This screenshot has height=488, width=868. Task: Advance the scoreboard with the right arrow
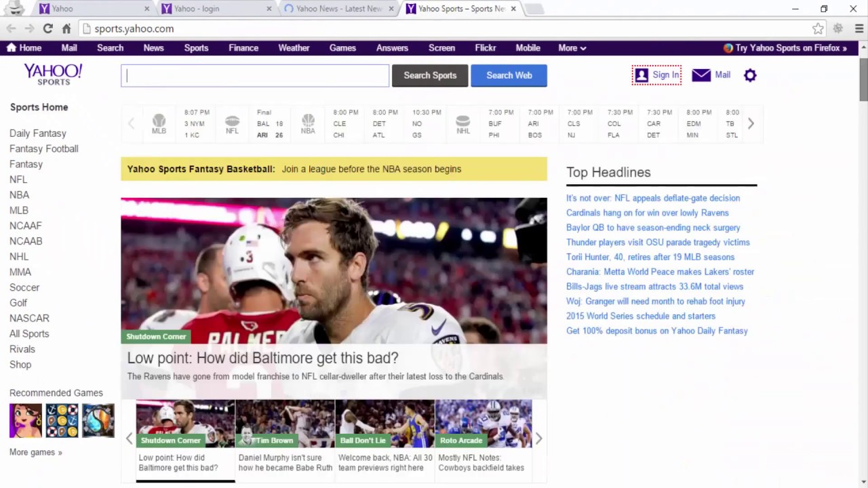(x=751, y=123)
